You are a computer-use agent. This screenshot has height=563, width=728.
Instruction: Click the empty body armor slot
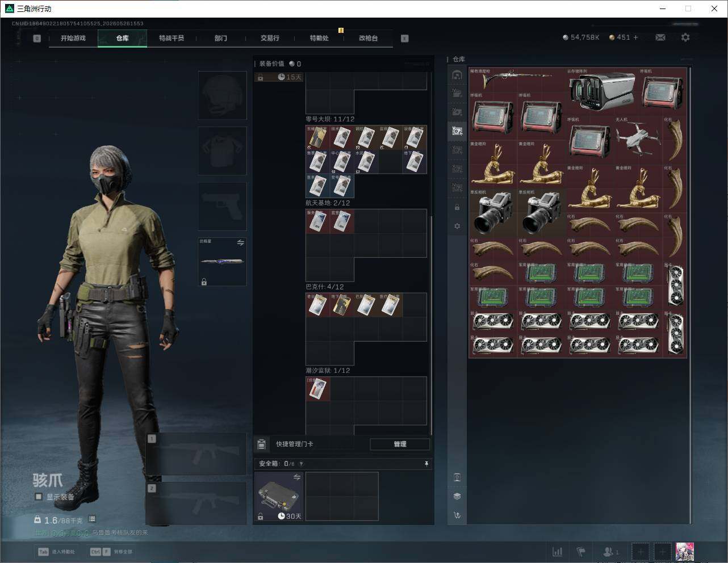[x=222, y=151]
